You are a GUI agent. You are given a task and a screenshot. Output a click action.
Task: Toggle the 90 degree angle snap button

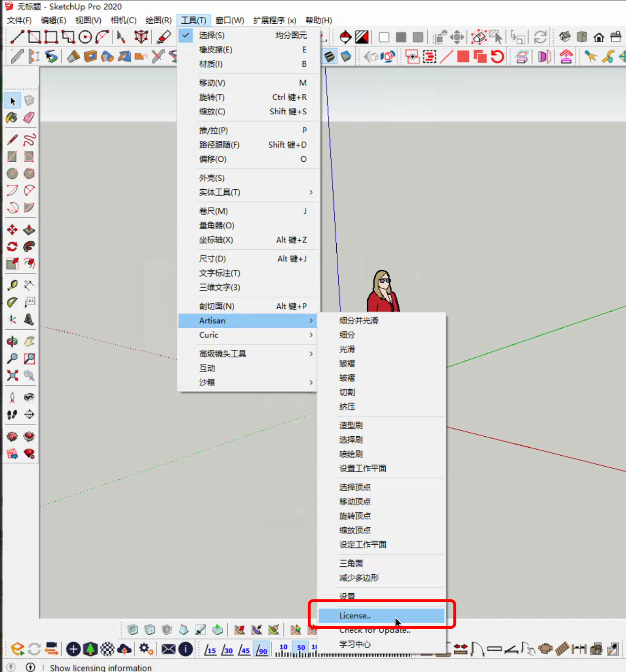[x=262, y=649]
